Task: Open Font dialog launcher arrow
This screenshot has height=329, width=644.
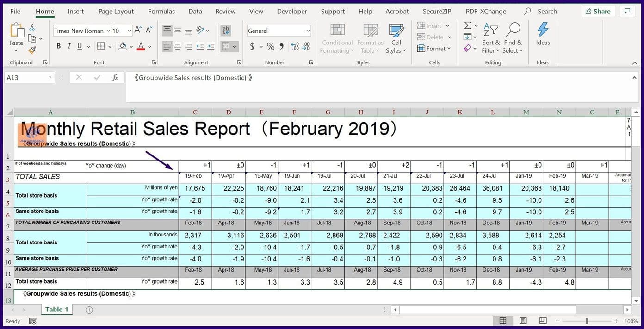Action: pos(154,62)
